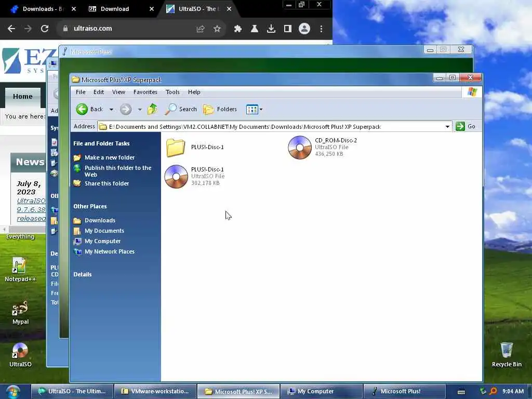
Task: Switch to the Download browser tab
Action: [119, 9]
